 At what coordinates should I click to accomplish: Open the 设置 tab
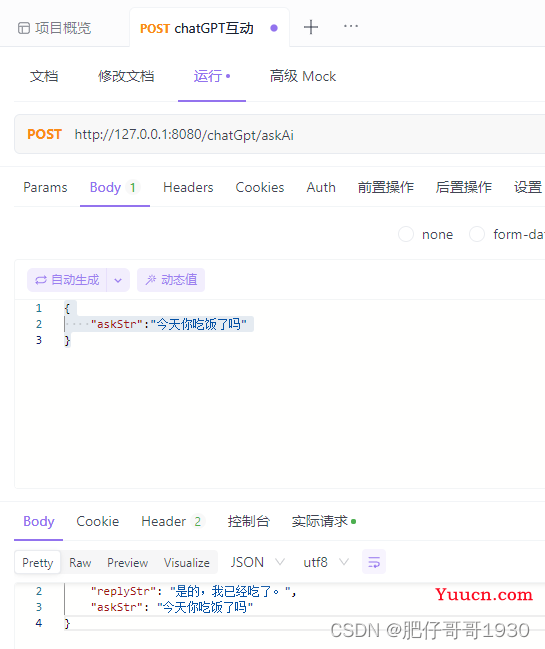(528, 187)
